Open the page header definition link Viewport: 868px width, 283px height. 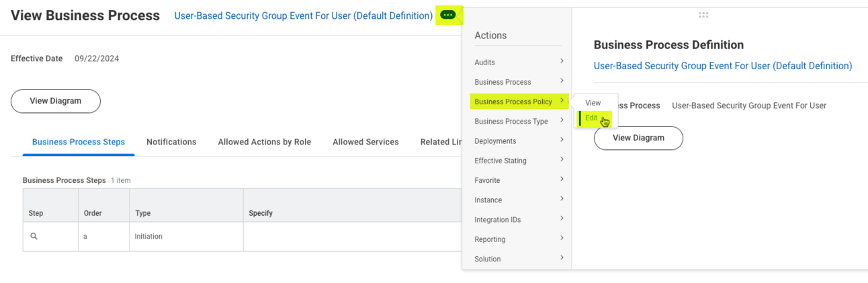303,15
